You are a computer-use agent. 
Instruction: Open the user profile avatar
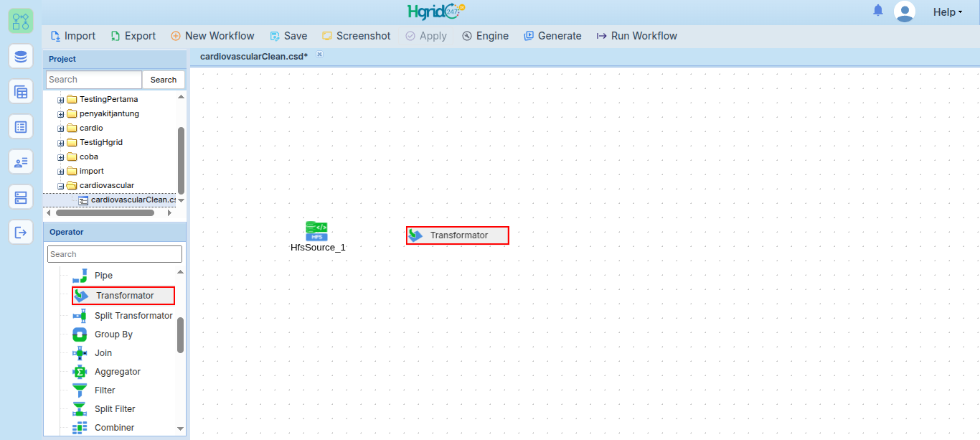[x=905, y=11]
